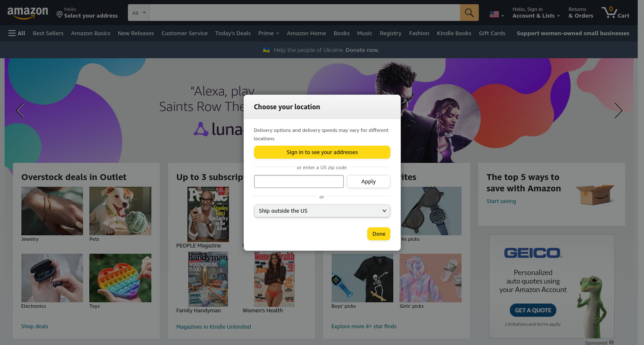Click the Amazon box image
Image resolution: width=644 pixels, height=345 pixels.
595,194
